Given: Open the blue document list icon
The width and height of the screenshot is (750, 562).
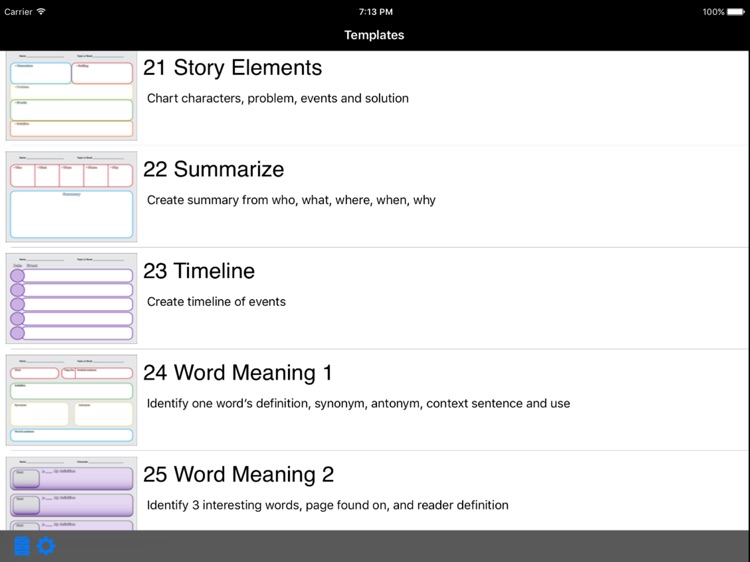Looking at the screenshot, I should [x=22, y=546].
